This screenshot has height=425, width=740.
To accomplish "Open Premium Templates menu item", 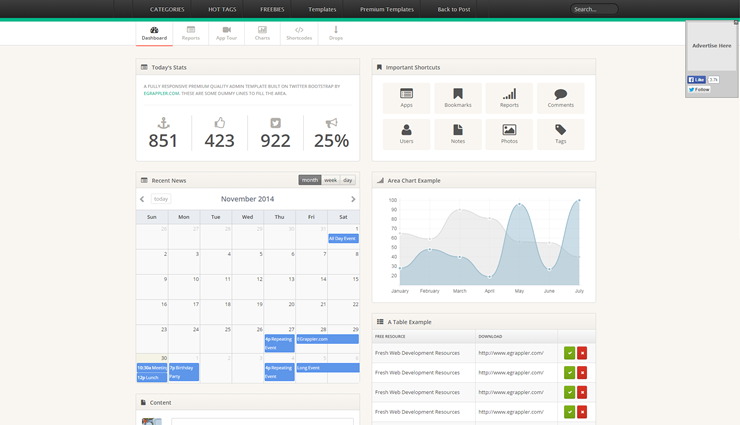I will tap(387, 9).
